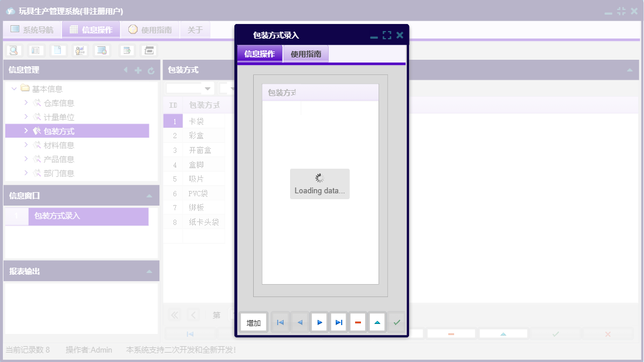Screen dimensions: 644x362
Task: Click the 增加 button in the dialog
Action: pyautogui.click(x=253, y=323)
